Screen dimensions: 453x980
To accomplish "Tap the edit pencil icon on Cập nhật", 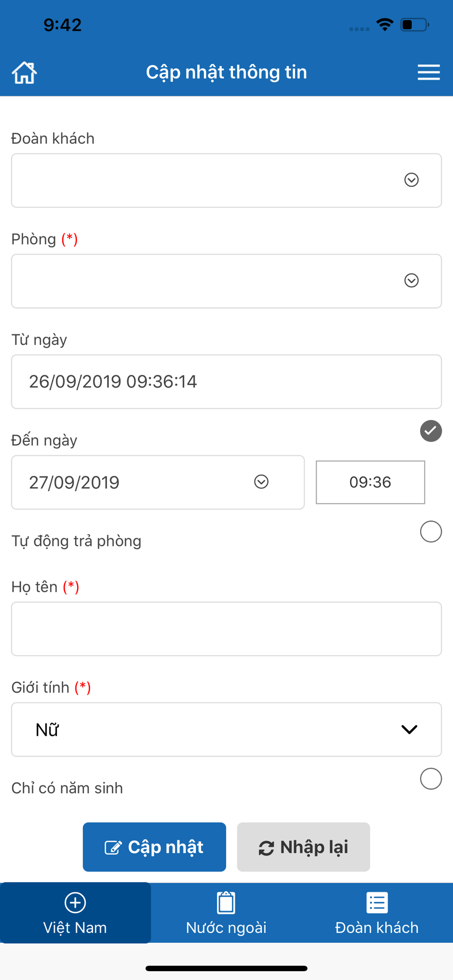I will click(x=113, y=847).
